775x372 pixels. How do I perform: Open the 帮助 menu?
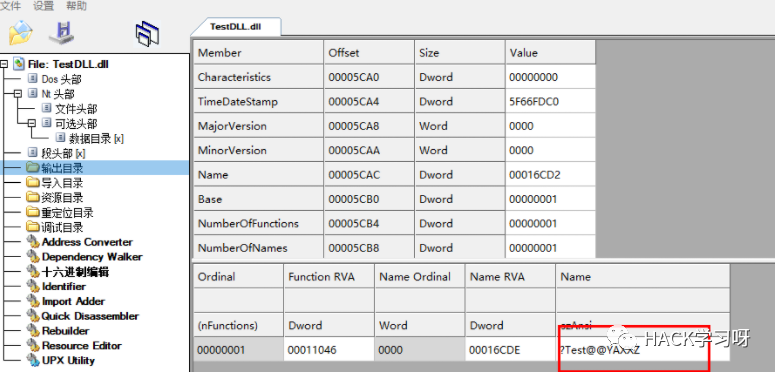76,6
